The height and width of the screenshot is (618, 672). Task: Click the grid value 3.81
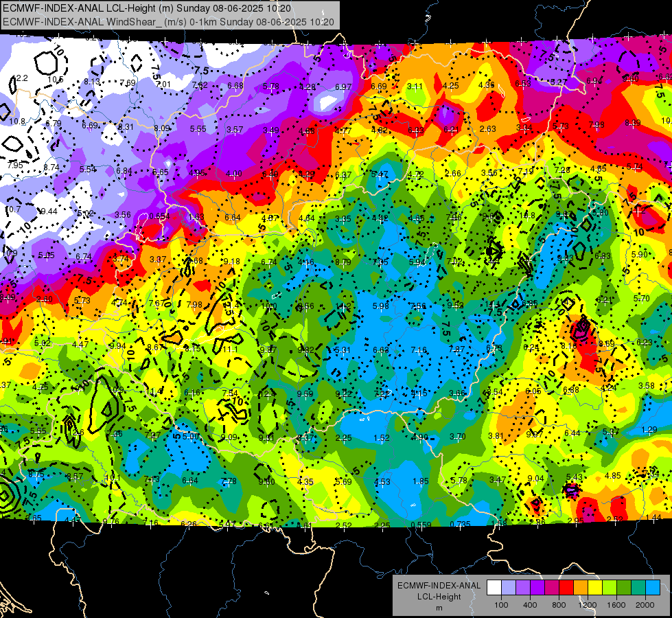click(x=496, y=436)
